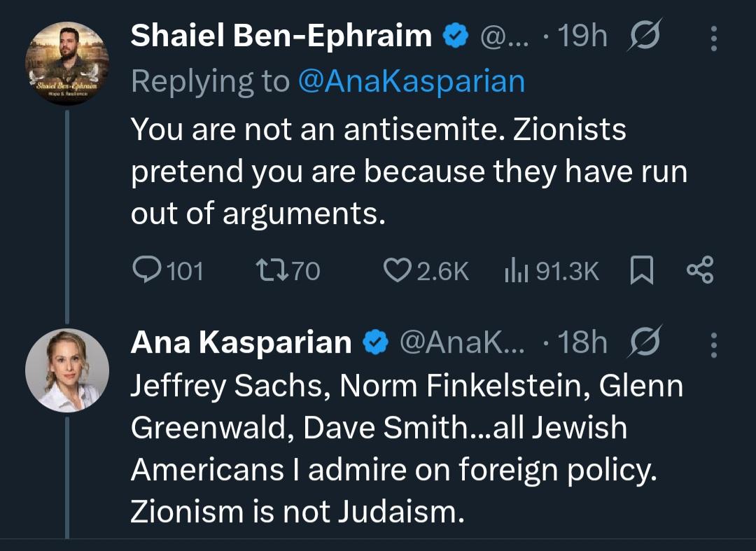This screenshot has height=551, width=756.
Task: Open Ana Kasparian's profile picture
Action: click(x=67, y=369)
